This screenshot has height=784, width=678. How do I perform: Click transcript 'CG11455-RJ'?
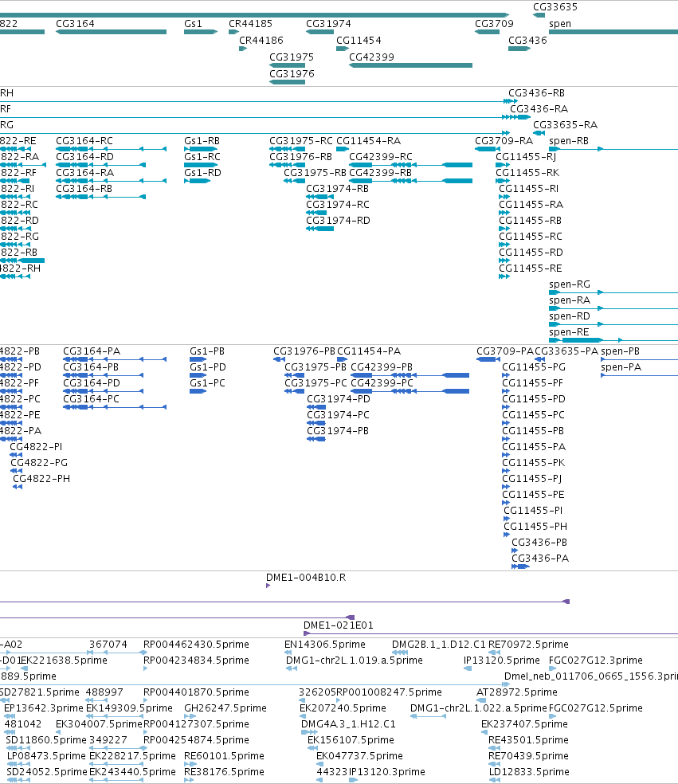526,157
